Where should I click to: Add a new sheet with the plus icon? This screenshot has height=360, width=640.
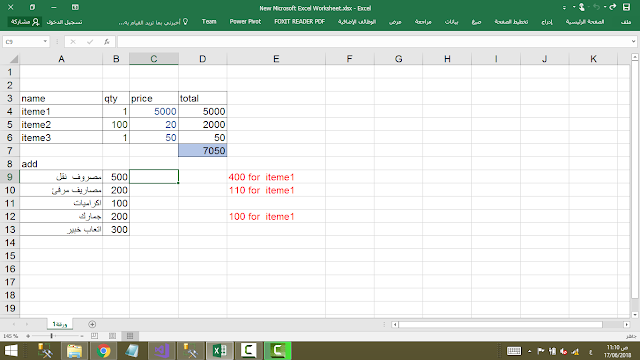(92, 324)
